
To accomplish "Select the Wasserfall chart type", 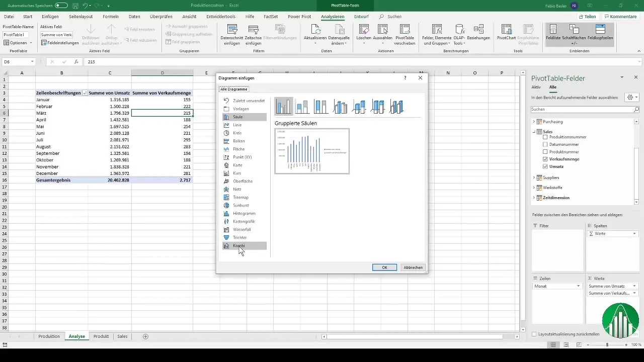I will point(244,229).
